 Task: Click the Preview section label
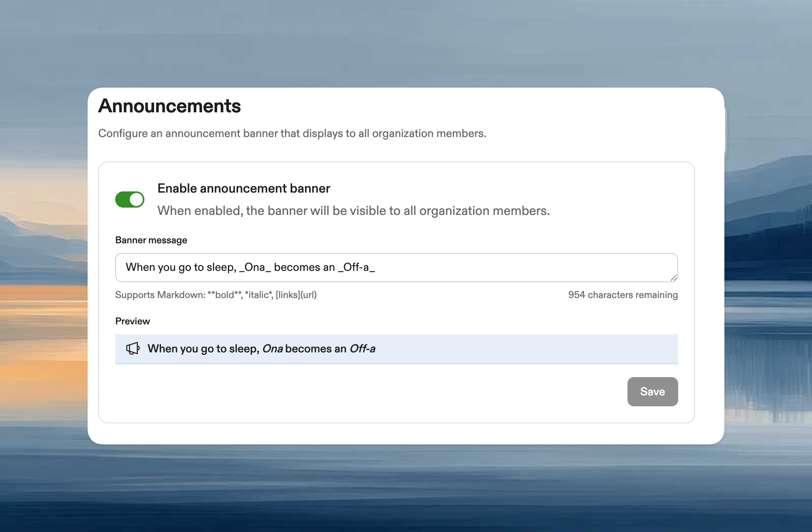(133, 321)
